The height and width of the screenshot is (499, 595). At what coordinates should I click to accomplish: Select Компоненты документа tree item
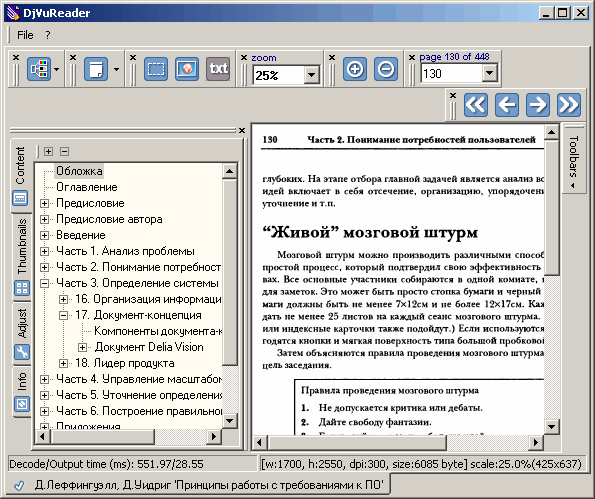[157, 331]
